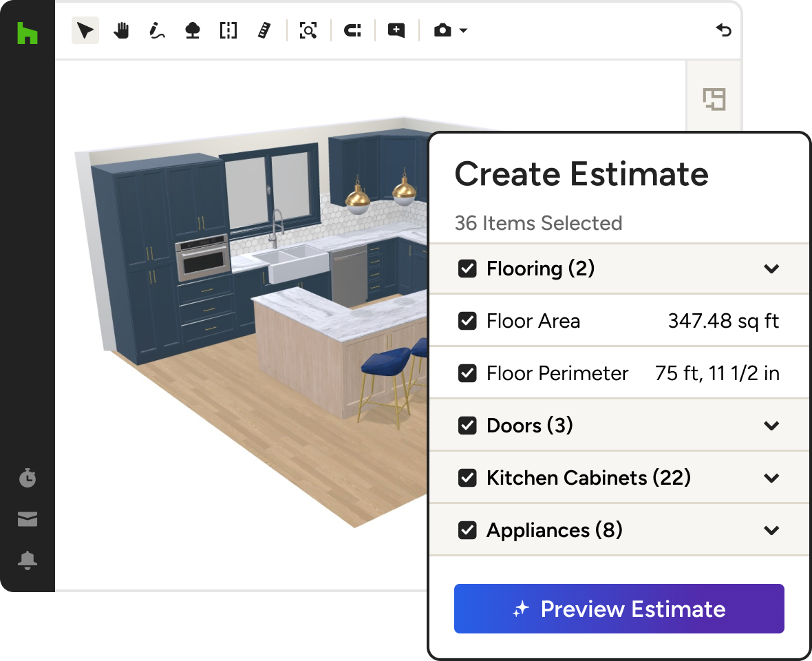812x661 pixels.
Task: Click the Preview Estimate button
Action: click(619, 609)
